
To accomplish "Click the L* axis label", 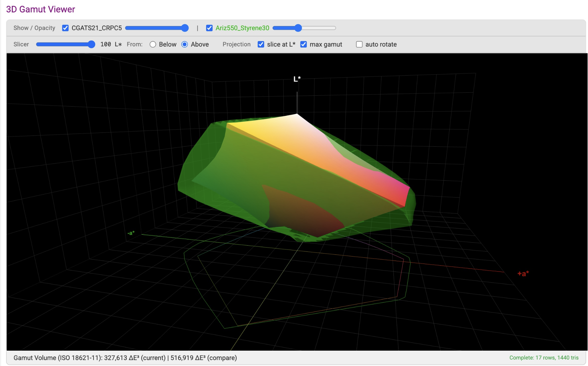I will click(297, 79).
